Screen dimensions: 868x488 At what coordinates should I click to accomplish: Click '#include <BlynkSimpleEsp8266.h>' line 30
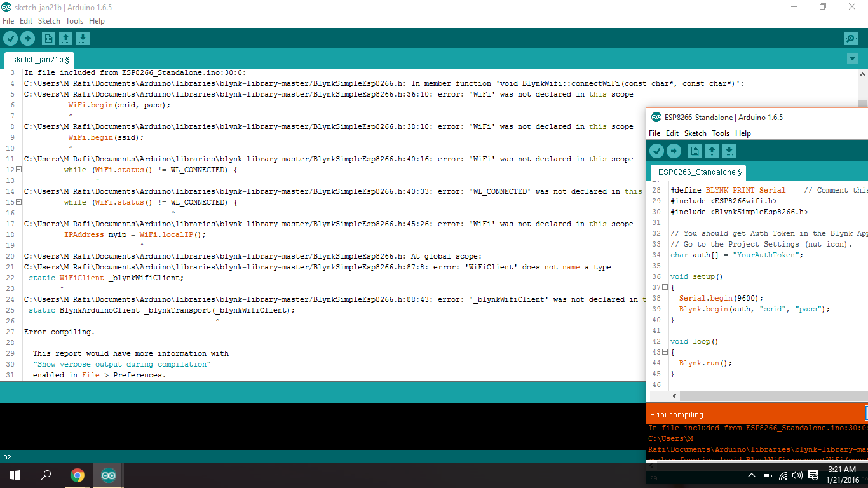point(739,212)
